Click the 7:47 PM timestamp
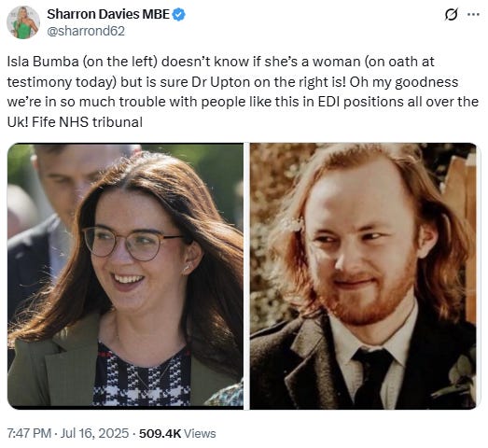Image resolution: width=488 pixels, height=448 pixels. click(29, 433)
